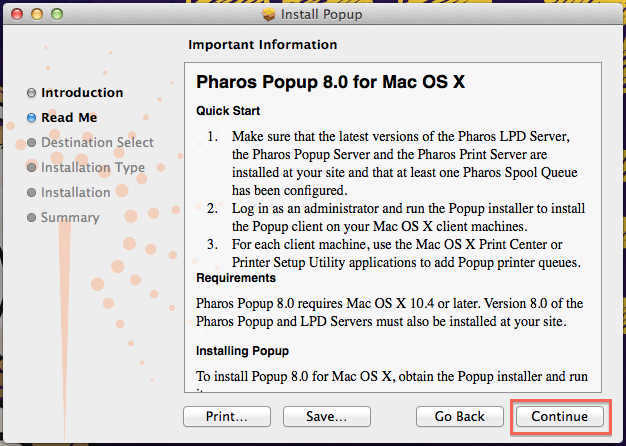Select the Read Me step
The width and height of the screenshot is (626, 446).
69,117
